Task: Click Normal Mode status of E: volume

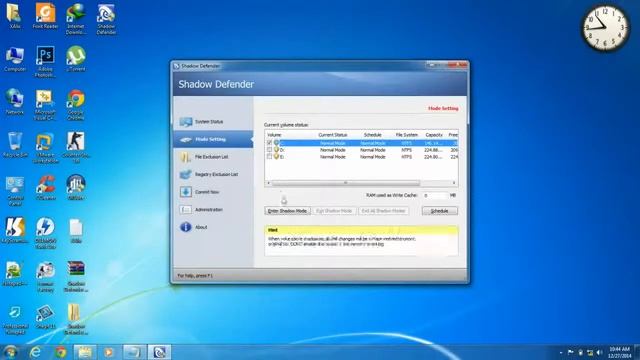Action: click(333, 157)
